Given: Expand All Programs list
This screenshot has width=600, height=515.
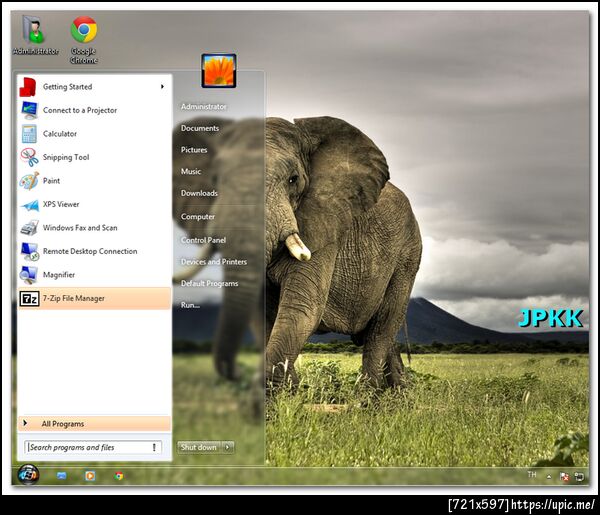Looking at the screenshot, I should click(94, 424).
